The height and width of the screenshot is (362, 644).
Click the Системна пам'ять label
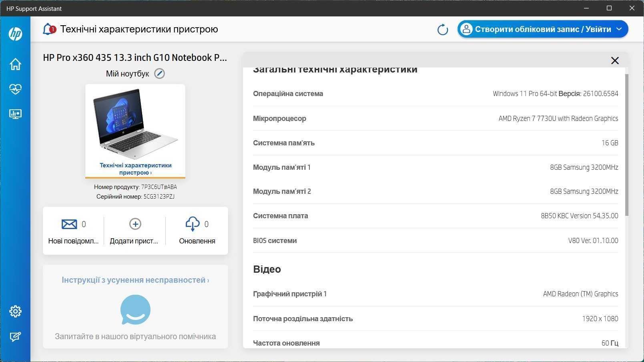284,143
